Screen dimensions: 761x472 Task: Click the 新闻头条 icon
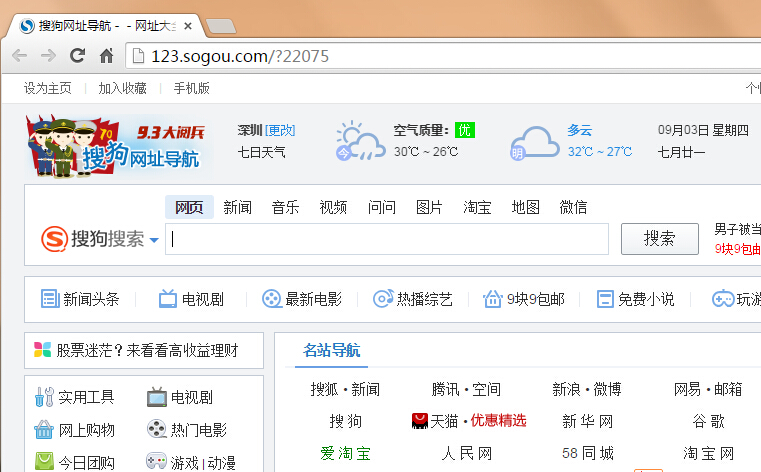tap(50, 299)
